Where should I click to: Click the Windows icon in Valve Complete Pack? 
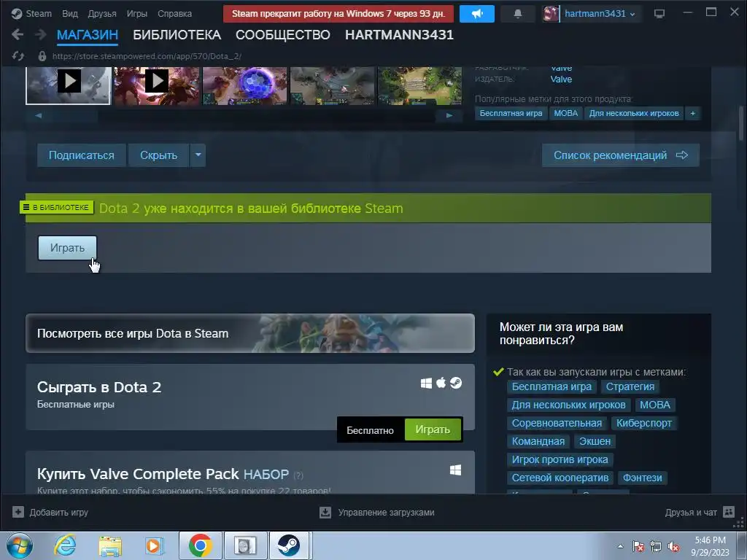tap(455, 470)
